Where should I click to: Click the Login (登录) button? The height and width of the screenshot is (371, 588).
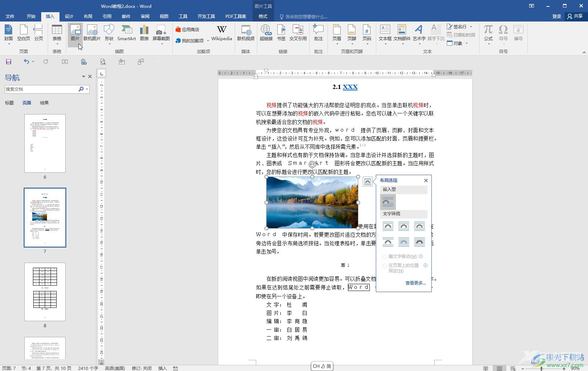coord(556,17)
